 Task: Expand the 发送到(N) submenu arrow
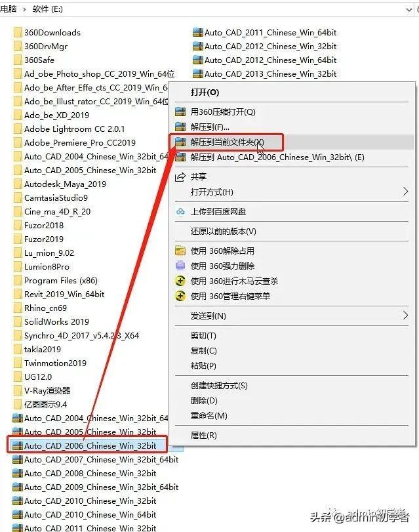(x=405, y=316)
